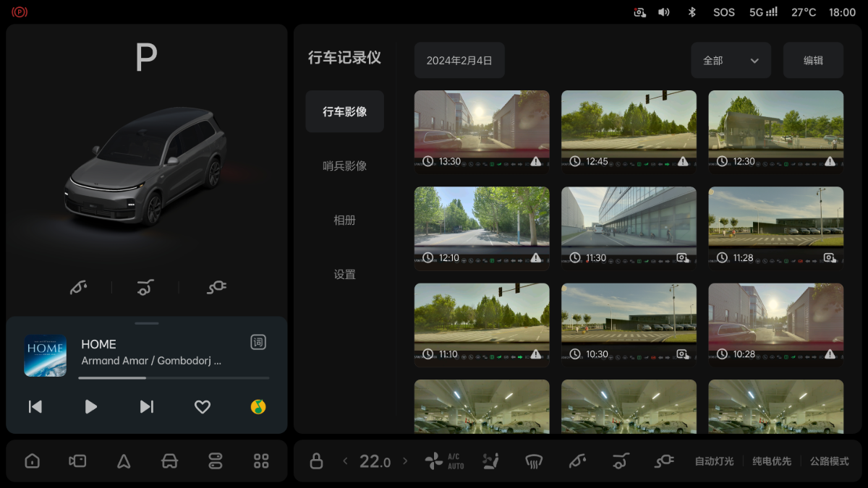This screenshot has height=488, width=868.
Task: Open the stacked toggles icon in dock
Action: (x=216, y=461)
